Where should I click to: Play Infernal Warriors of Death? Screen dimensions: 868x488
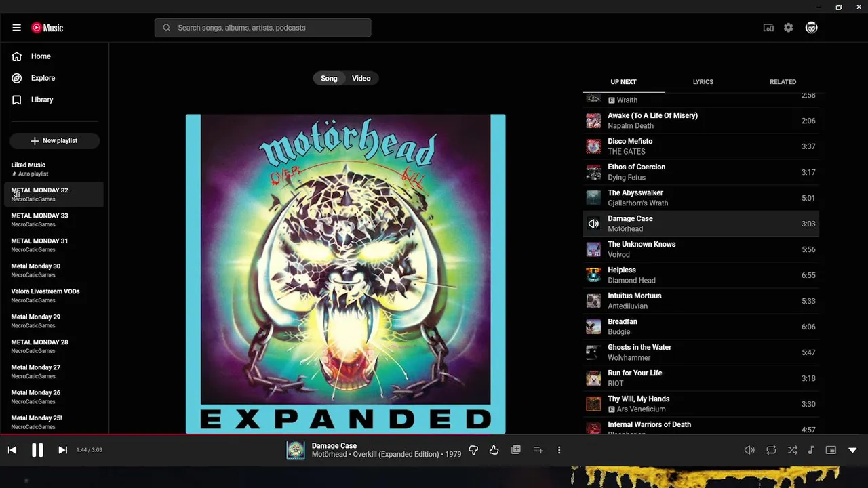coord(701,427)
